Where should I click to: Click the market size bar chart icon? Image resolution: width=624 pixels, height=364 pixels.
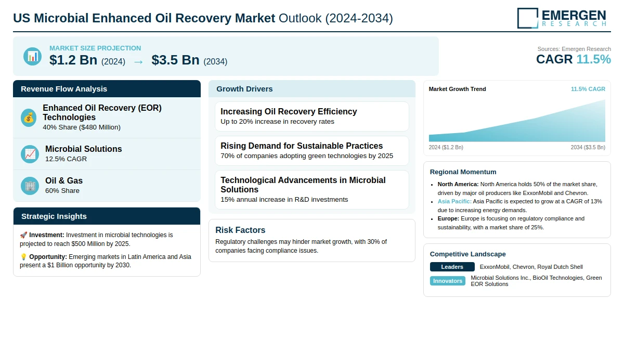click(32, 56)
